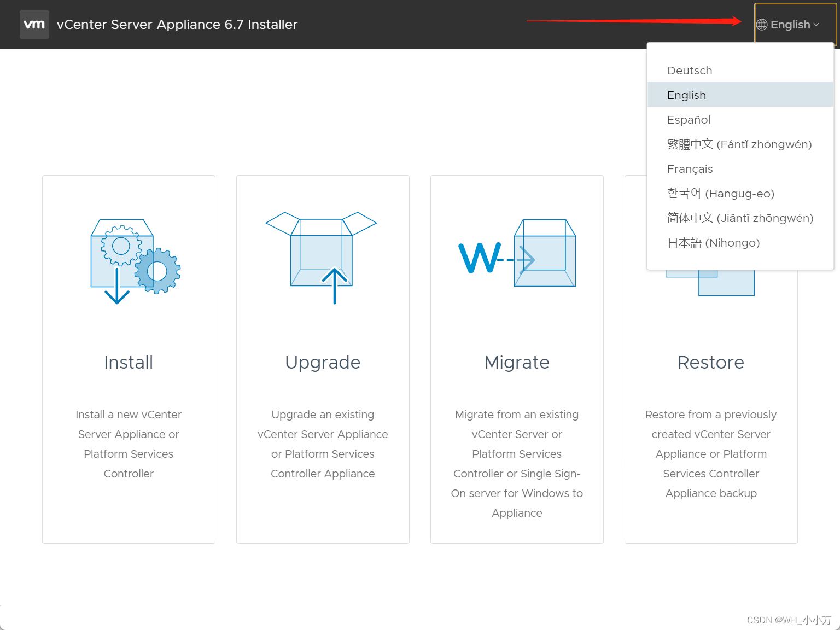The image size is (840, 630).
Task: Open the Install card title
Action: pos(129,363)
